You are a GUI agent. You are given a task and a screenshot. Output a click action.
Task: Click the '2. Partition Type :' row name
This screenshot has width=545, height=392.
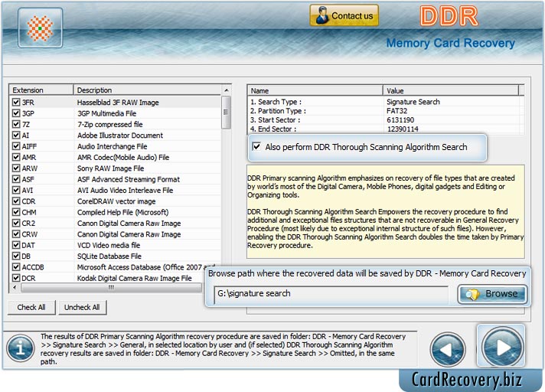pos(278,111)
